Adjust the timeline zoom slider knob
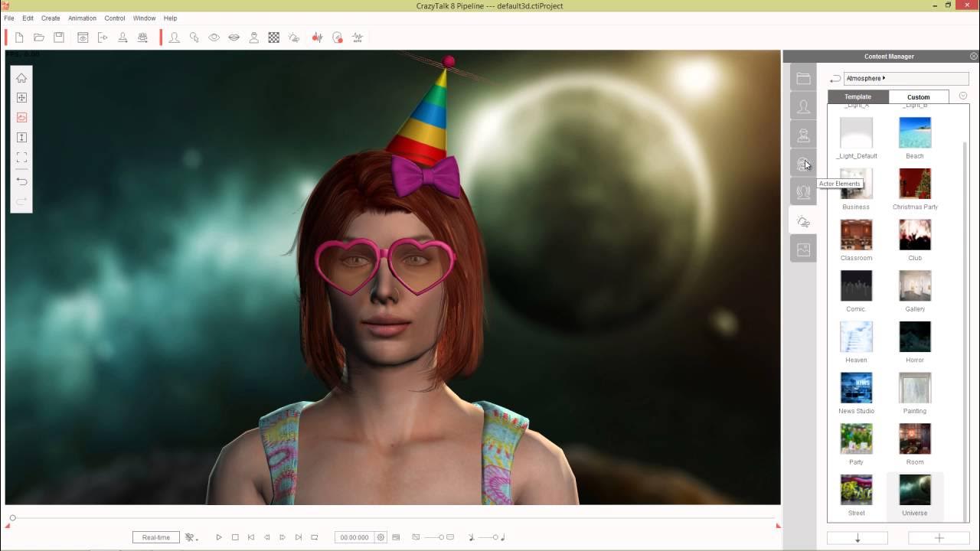Image resolution: width=980 pixels, height=551 pixels. (x=441, y=537)
